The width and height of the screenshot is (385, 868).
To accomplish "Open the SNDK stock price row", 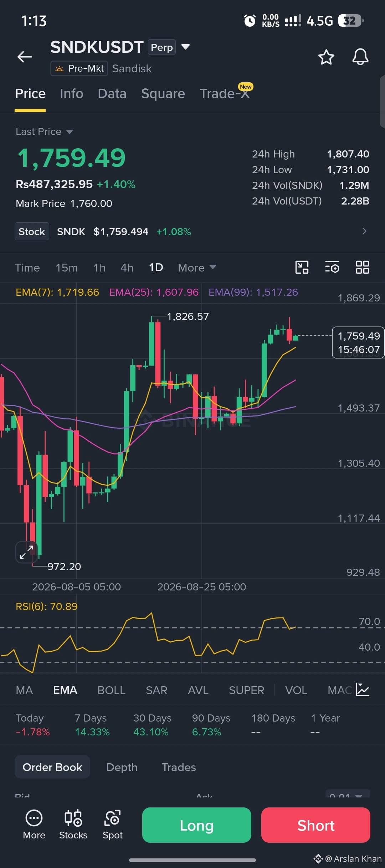I will tap(192, 231).
